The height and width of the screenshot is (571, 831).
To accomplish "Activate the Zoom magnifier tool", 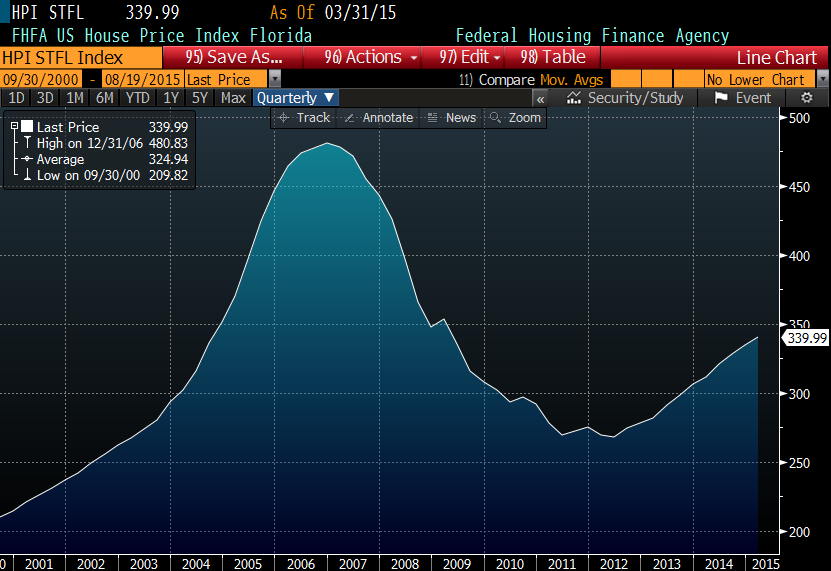I will (515, 118).
